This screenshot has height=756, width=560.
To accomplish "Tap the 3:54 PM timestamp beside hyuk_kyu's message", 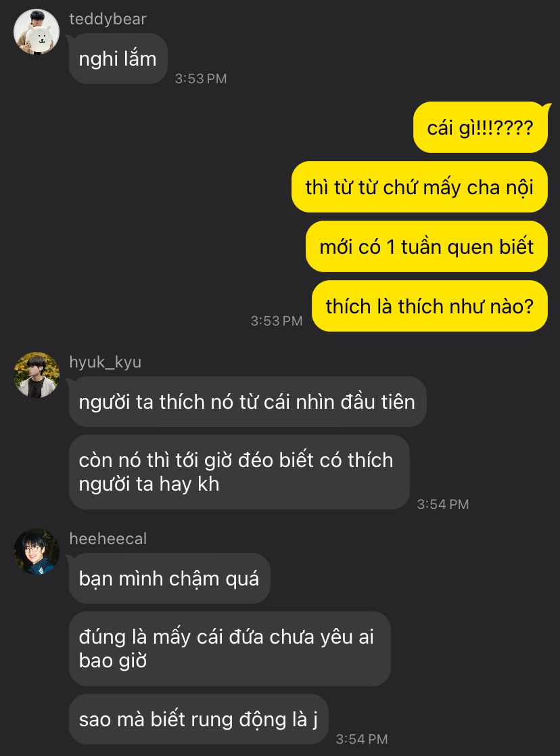I will (442, 504).
